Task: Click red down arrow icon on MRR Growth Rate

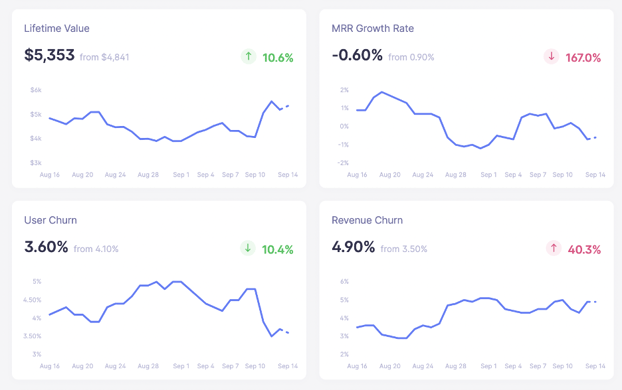Action: tap(551, 57)
